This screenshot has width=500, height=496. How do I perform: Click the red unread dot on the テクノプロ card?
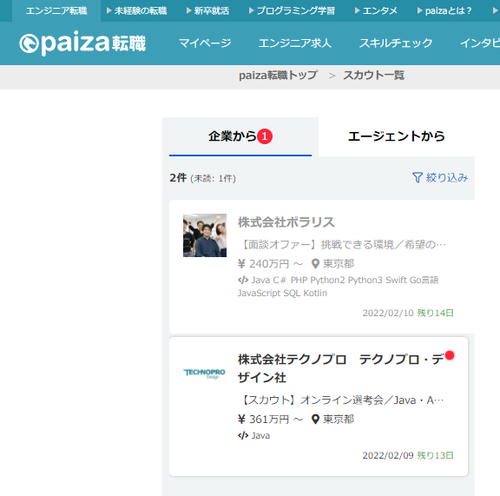click(x=450, y=355)
